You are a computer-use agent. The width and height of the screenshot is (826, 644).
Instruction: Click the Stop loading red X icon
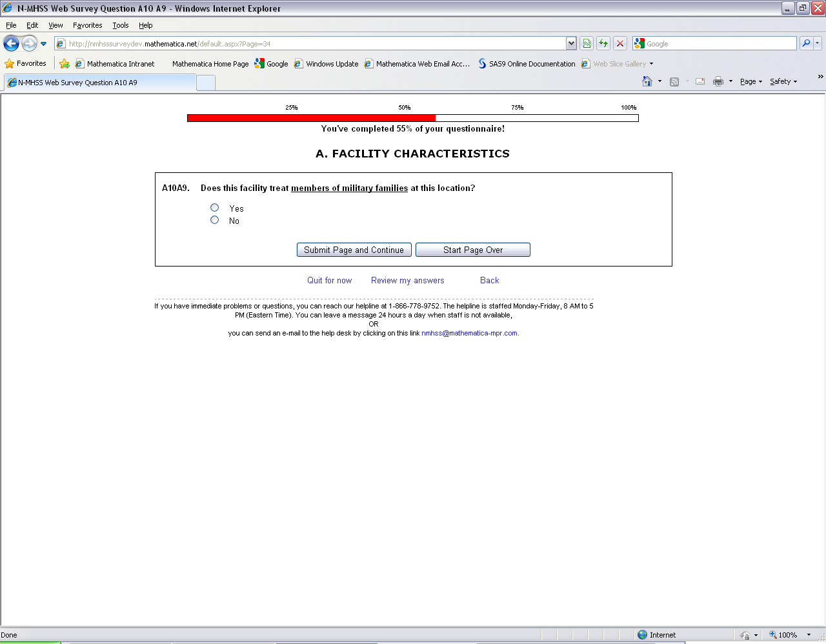coord(620,43)
